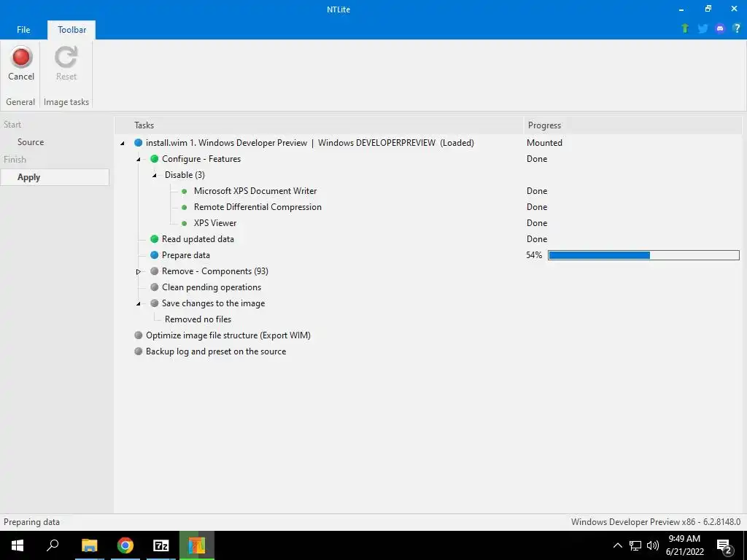Click the Image tasks ribbon group label
Viewport: 747px width, 560px height.
tap(66, 102)
